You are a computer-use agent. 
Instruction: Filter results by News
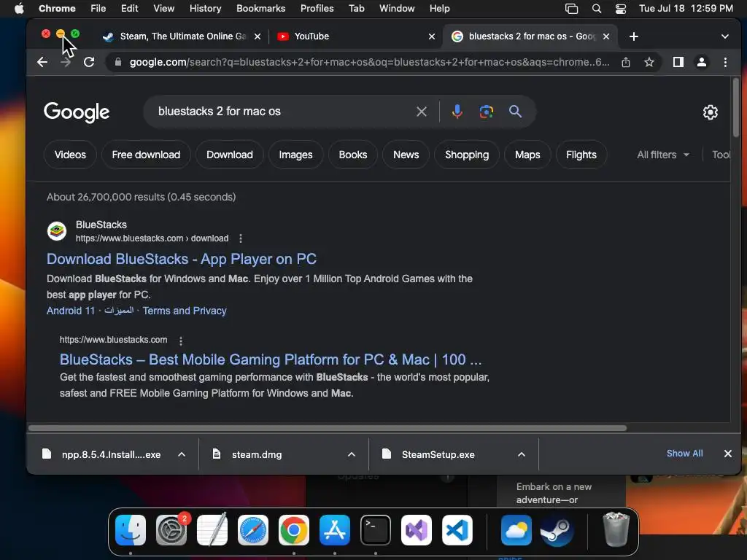tap(406, 155)
